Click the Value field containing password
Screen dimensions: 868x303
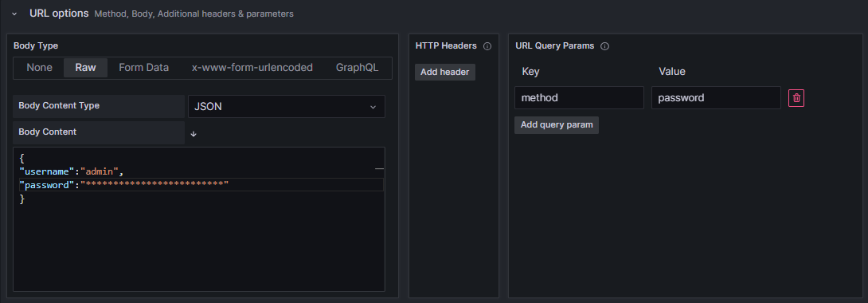coord(717,97)
